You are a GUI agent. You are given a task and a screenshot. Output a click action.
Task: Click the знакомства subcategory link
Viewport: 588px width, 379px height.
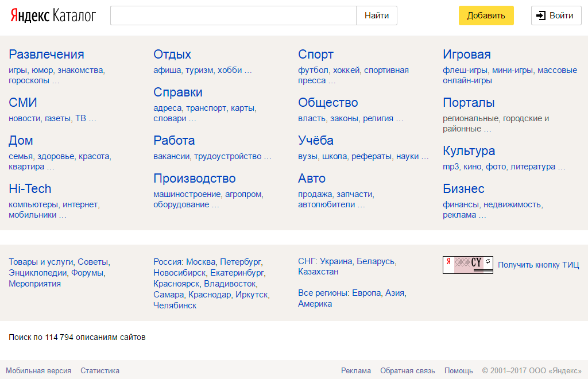pyautogui.click(x=80, y=71)
